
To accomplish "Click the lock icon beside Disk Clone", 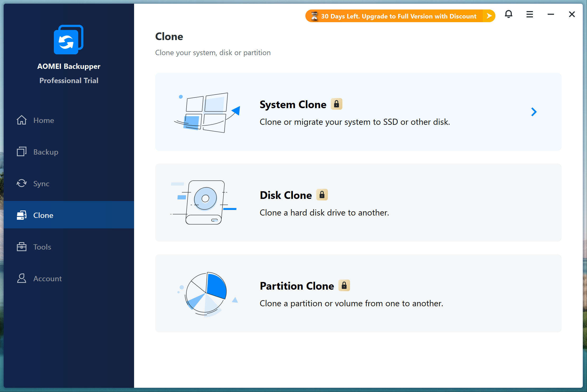I will tap(322, 195).
